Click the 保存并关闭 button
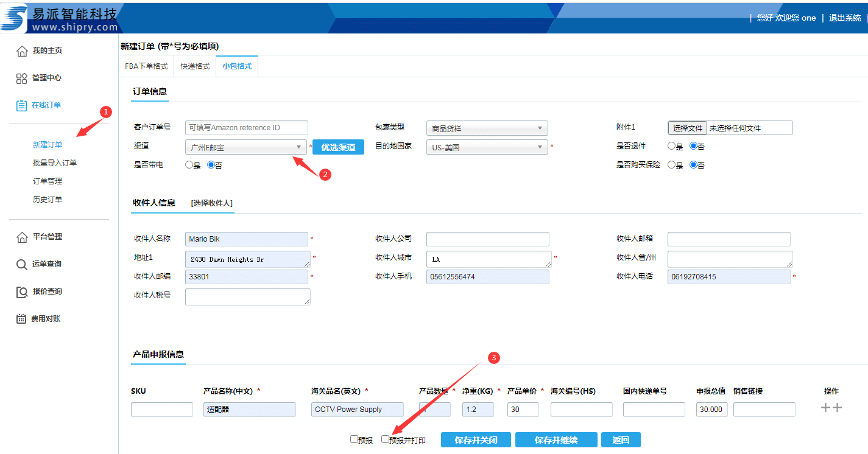Image resolution: width=868 pixels, height=454 pixels. point(476,440)
